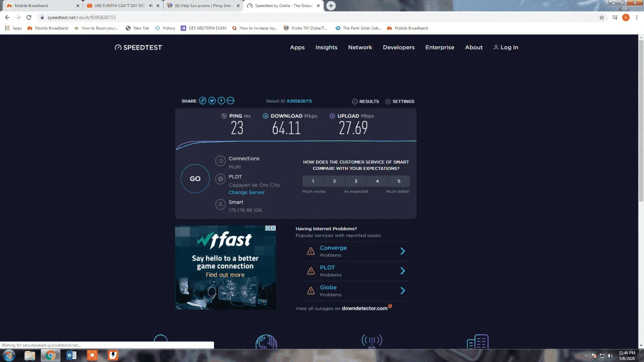The width and height of the screenshot is (644, 362).
Task: Click the warning icon next to Globe
Action: 311,291
